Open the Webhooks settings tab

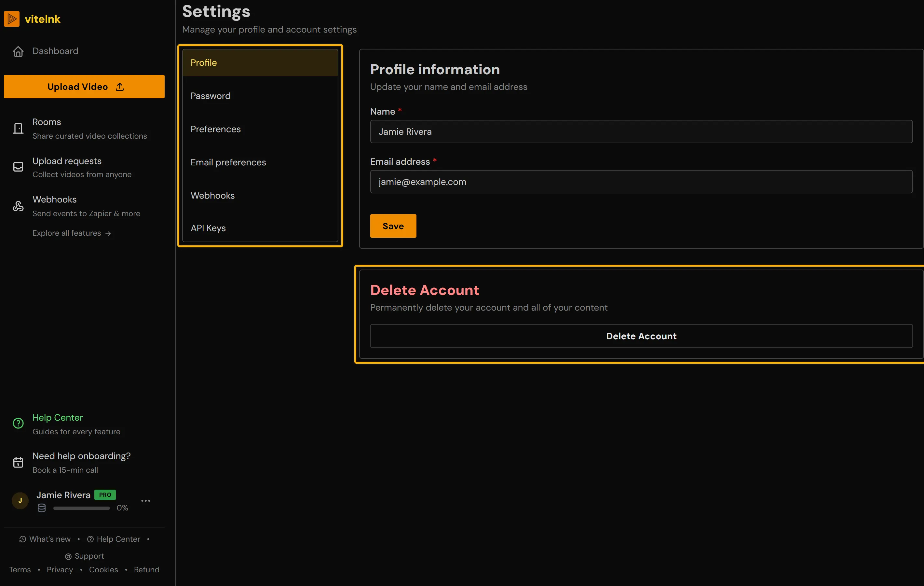click(x=260, y=195)
